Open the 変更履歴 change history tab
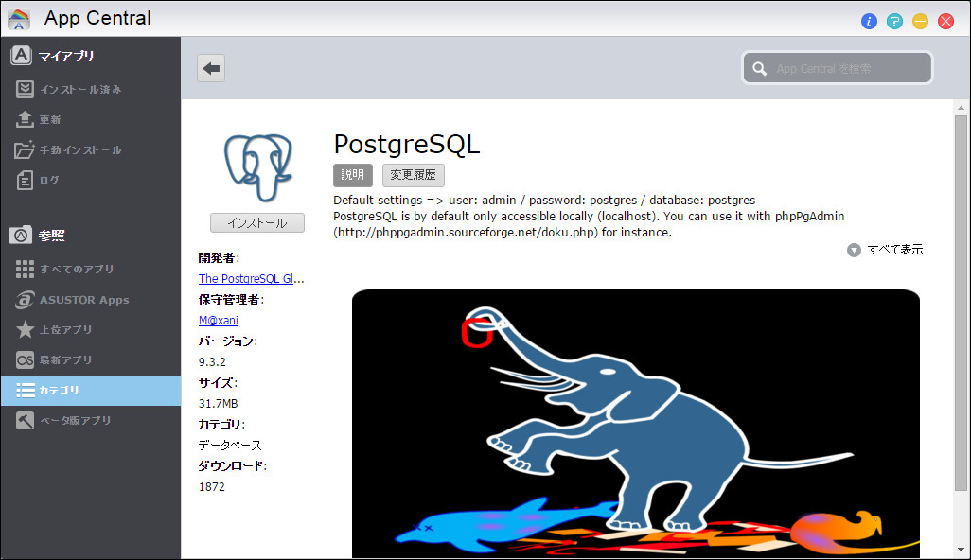The width and height of the screenshot is (971, 560). 413,174
